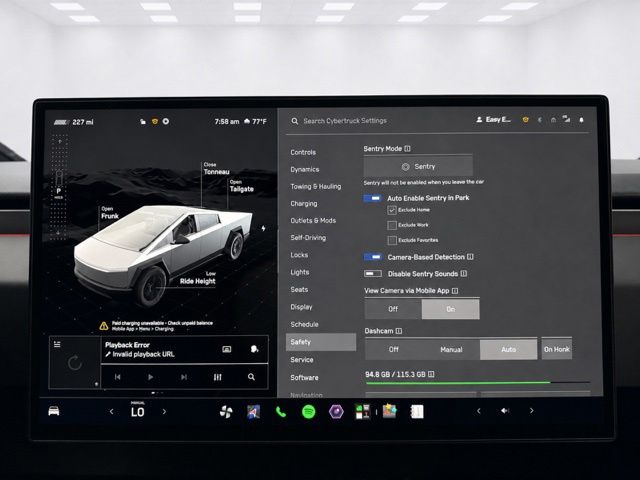The width and height of the screenshot is (640, 480).
Task: Decrease fan setting with left arrow
Action: pyautogui.click(x=111, y=412)
